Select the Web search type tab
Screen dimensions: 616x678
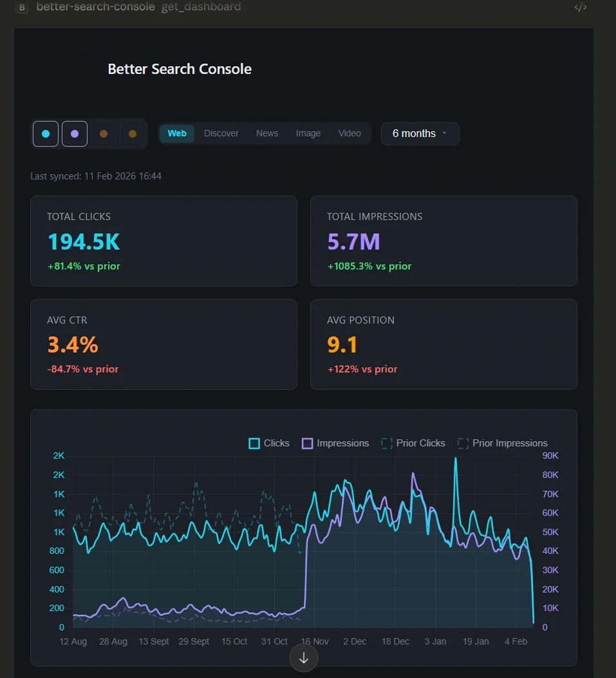[x=177, y=133]
